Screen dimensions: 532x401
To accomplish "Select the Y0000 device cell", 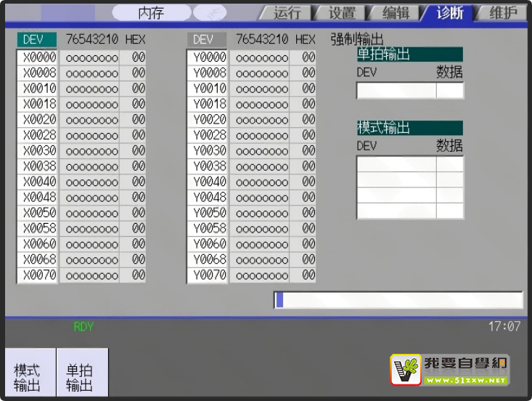I will pos(208,57).
